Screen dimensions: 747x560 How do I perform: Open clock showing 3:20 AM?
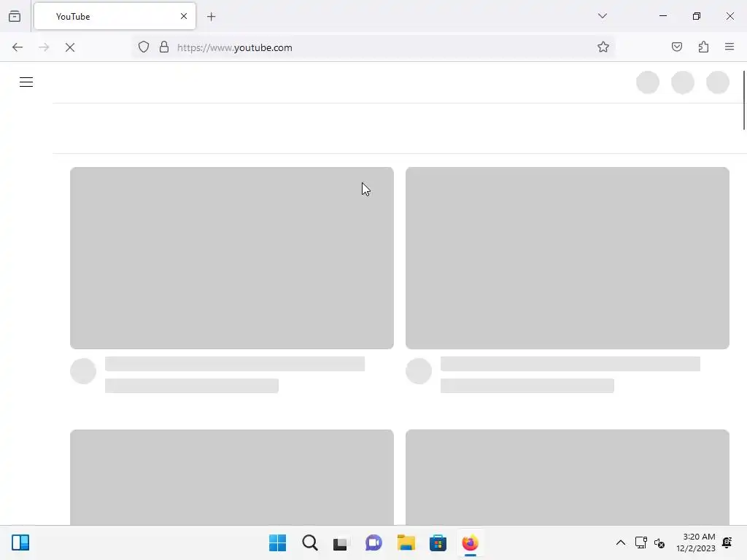[695, 542]
